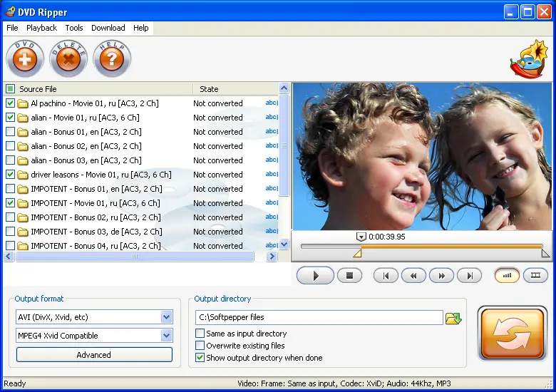The width and height of the screenshot is (556, 392).
Task: Rewind the preview video
Action: coord(413,275)
